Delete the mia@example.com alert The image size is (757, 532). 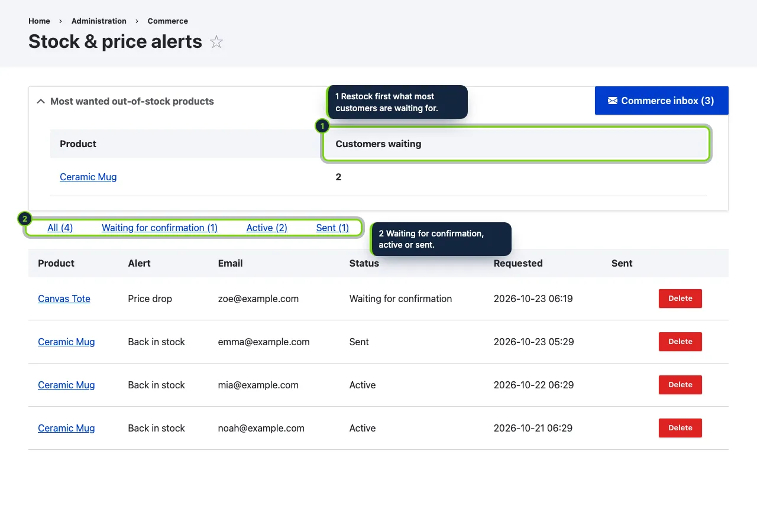(680, 385)
